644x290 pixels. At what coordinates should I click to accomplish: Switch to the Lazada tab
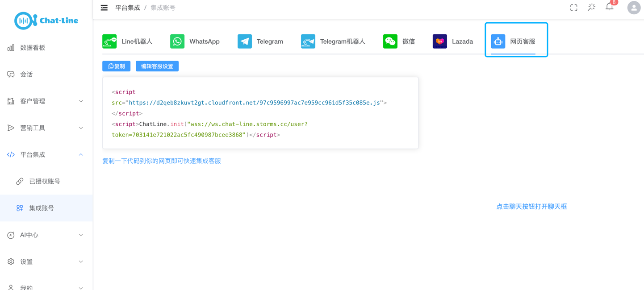click(453, 41)
